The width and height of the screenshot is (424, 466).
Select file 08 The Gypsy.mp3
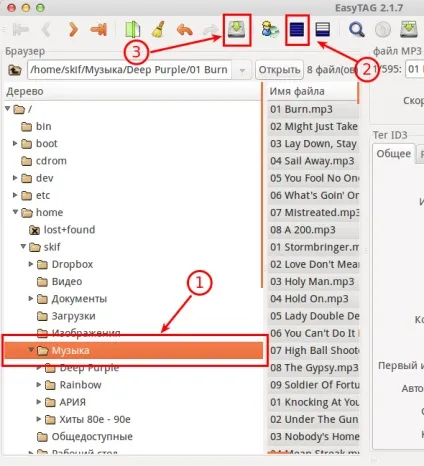click(x=313, y=368)
